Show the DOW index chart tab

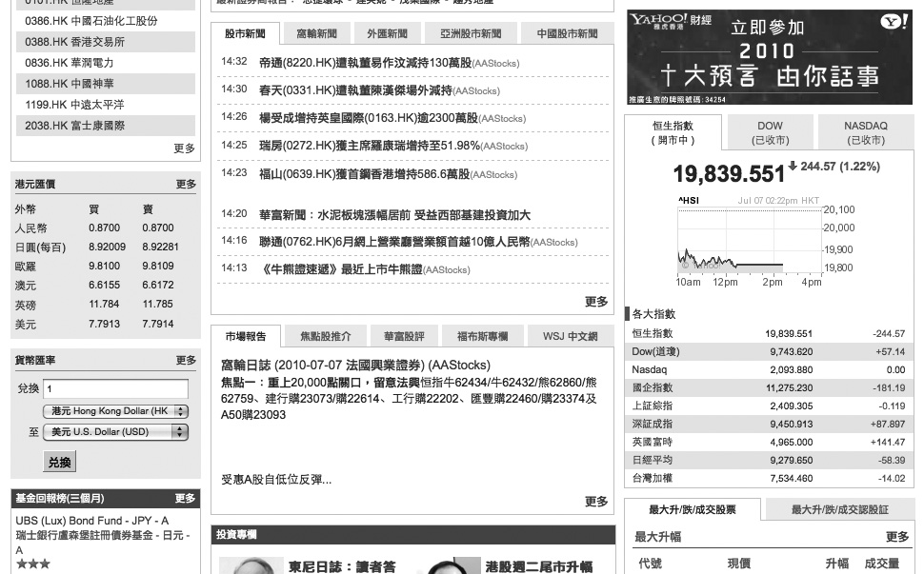tap(770, 132)
